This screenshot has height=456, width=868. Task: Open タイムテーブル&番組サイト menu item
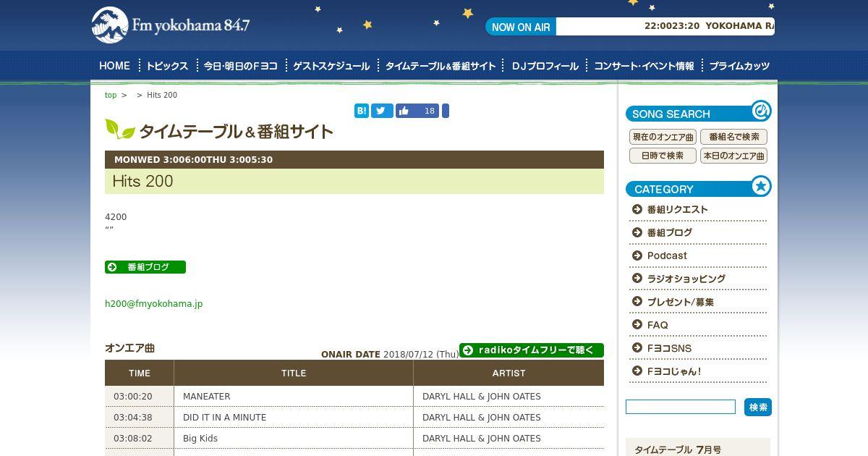coord(441,66)
